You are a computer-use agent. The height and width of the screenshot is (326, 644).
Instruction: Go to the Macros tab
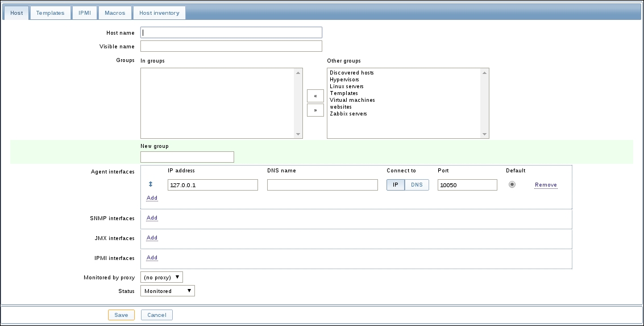pos(115,13)
